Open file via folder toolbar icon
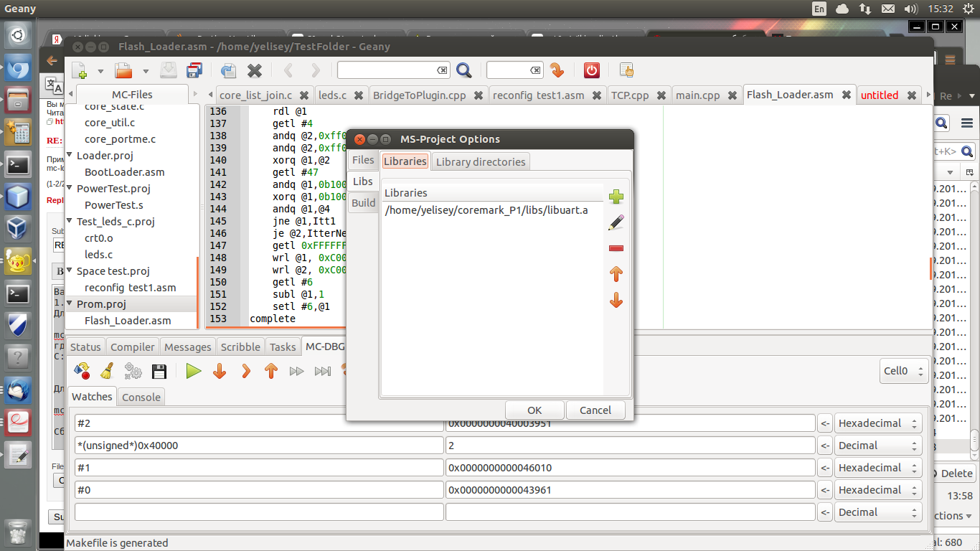980x551 pixels. coord(123,70)
